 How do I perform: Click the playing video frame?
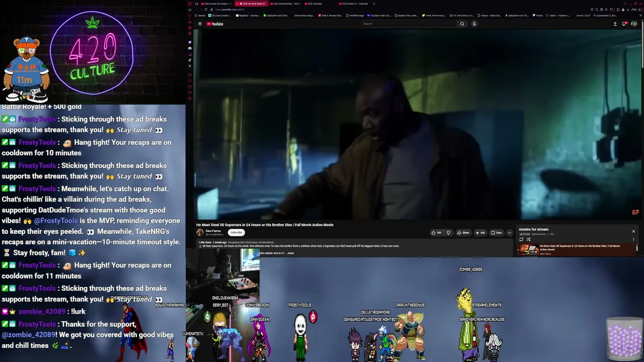click(x=417, y=124)
